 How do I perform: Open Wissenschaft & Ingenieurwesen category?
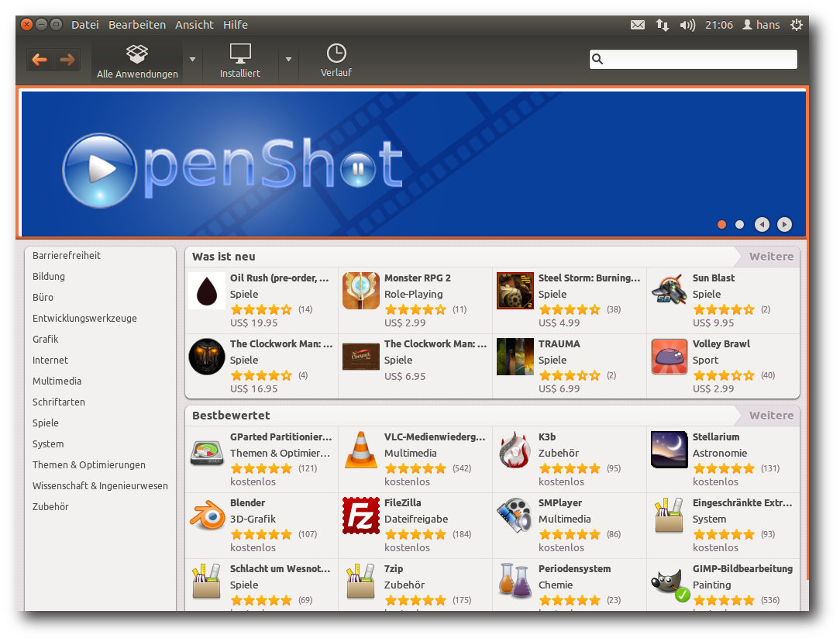(x=100, y=485)
